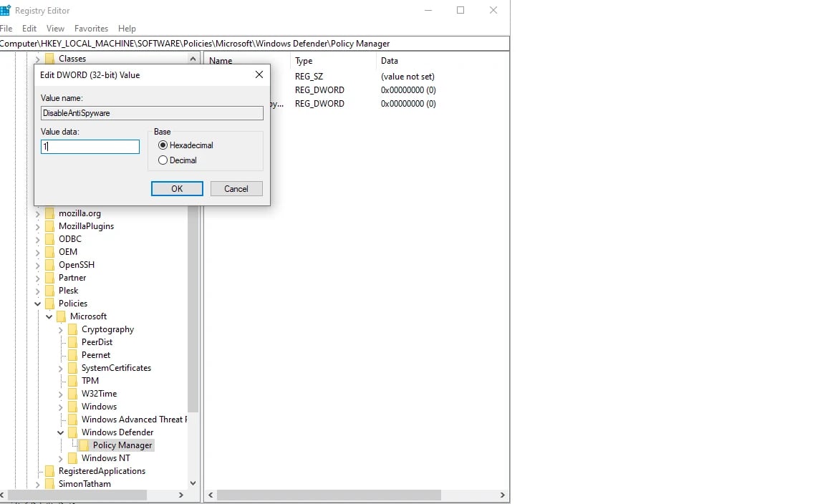Viewport: 825px width, 504px height.
Task: Click the OEM folder icon
Action: [49, 252]
